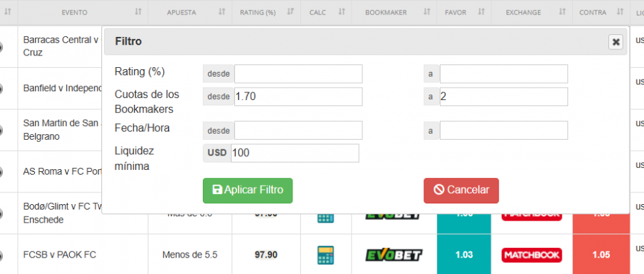Viewport: 644px width, 274px height.
Task: Click CONTRA odds 1.05 in FCSB row
Action: pyautogui.click(x=601, y=255)
